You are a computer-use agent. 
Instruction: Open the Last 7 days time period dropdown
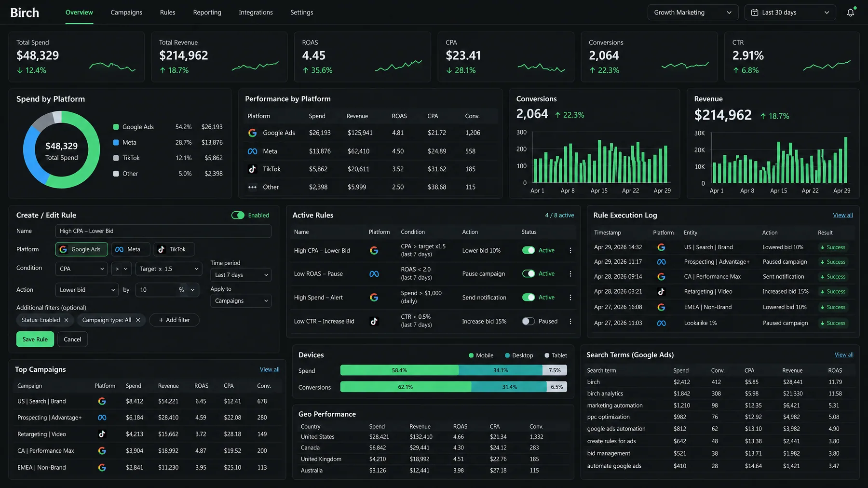[241, 275]
